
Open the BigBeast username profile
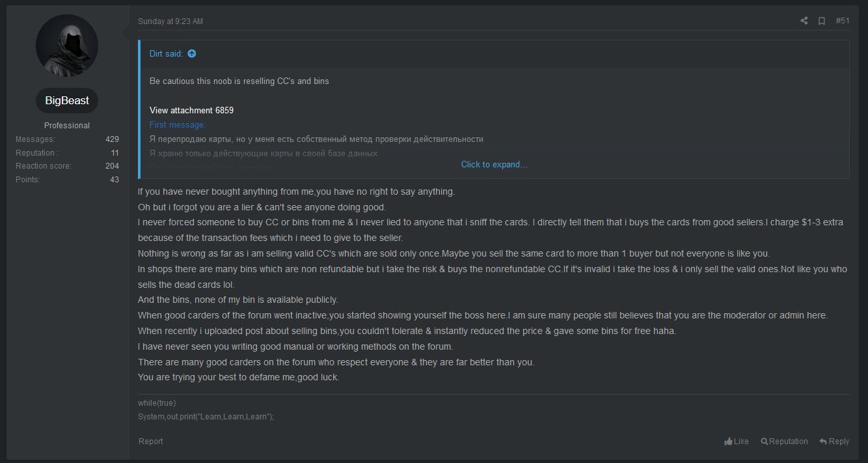click(67, 101)
